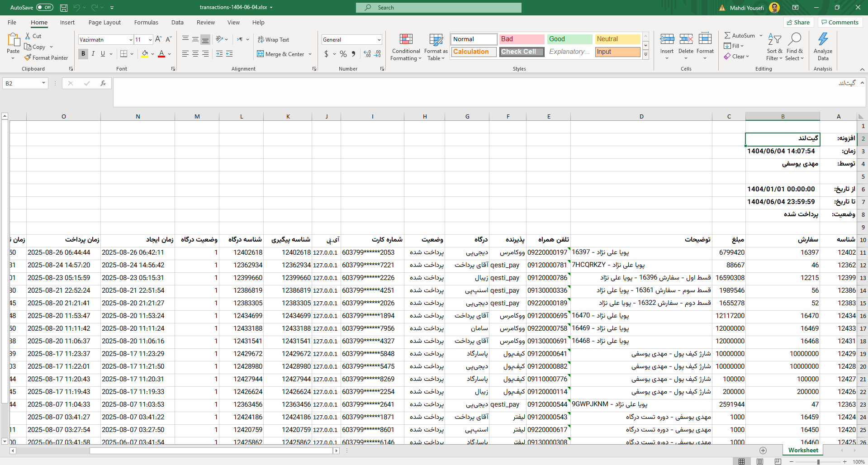868x465 pixels.
Task: Expand the General number format dropdown
Action: (379, 40)
